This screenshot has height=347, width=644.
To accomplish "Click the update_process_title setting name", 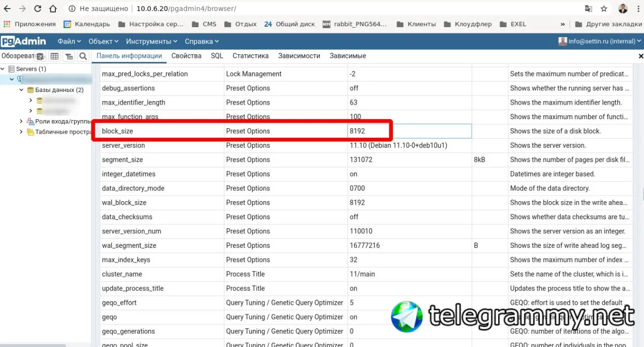I will 133,289.
